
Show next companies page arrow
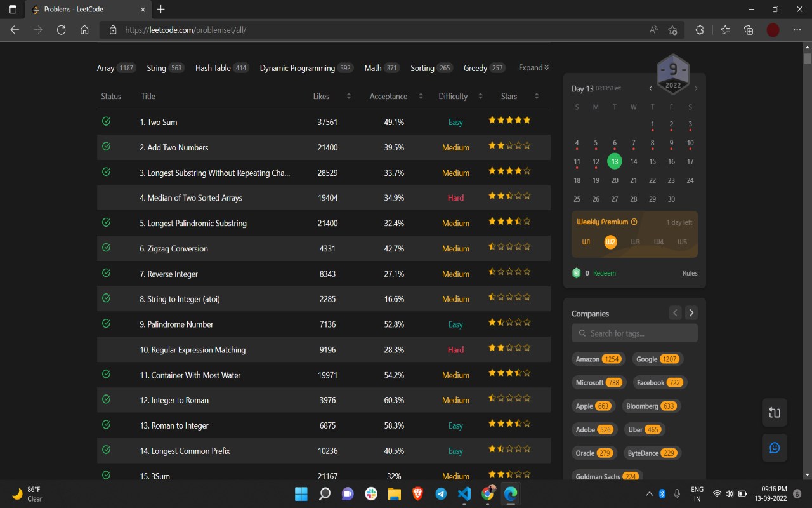691,312
